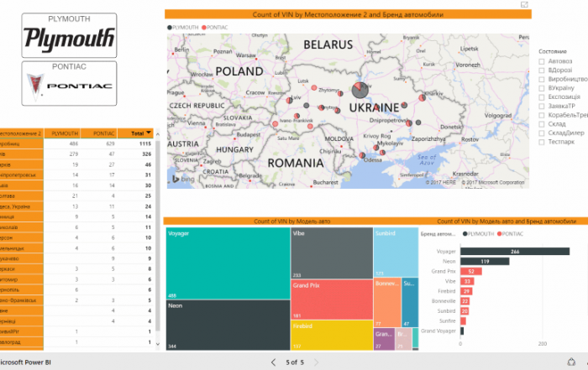Select the purple Gran... treemap tile
Image resolution: width=588 pixels, height=370 pixels.
[x=384, y=339]
